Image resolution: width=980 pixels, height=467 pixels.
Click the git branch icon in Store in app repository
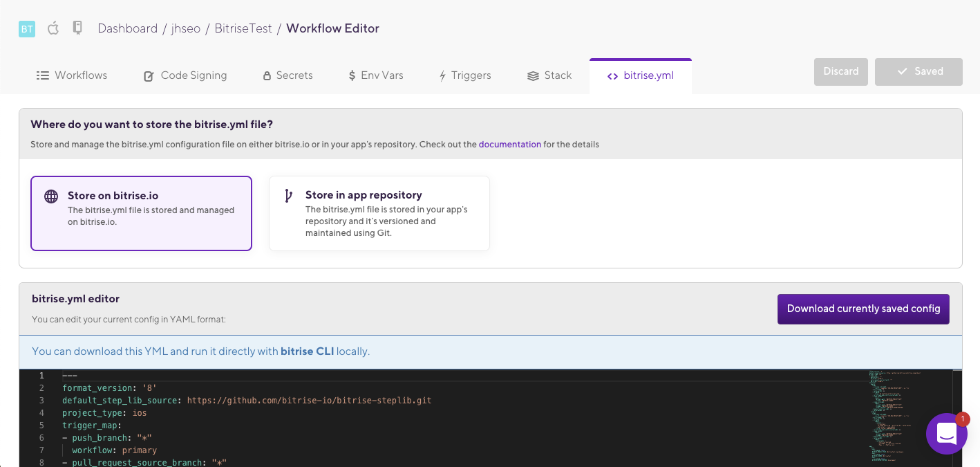click(288, 196)
